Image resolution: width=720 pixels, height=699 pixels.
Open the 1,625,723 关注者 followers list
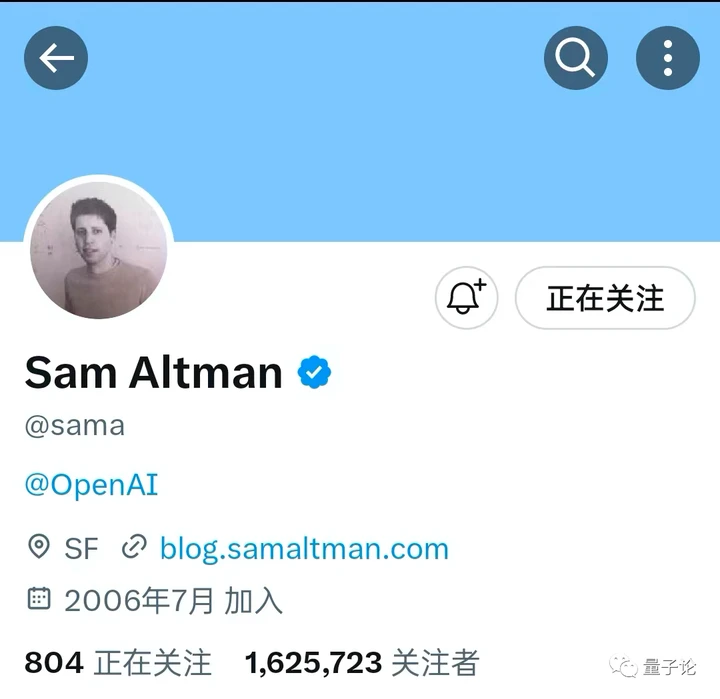pyautogui.click(x=362, y=663)
